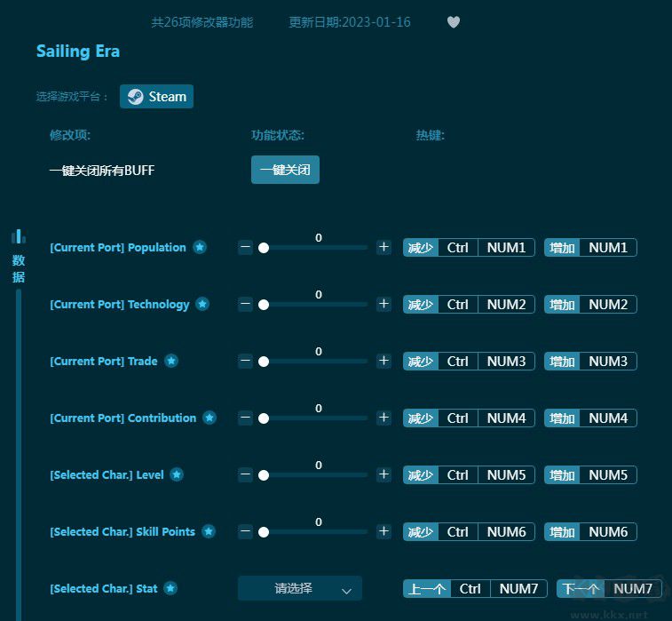Click the Skill Points slider handle
Screen dimensions: 672x621
264,532
